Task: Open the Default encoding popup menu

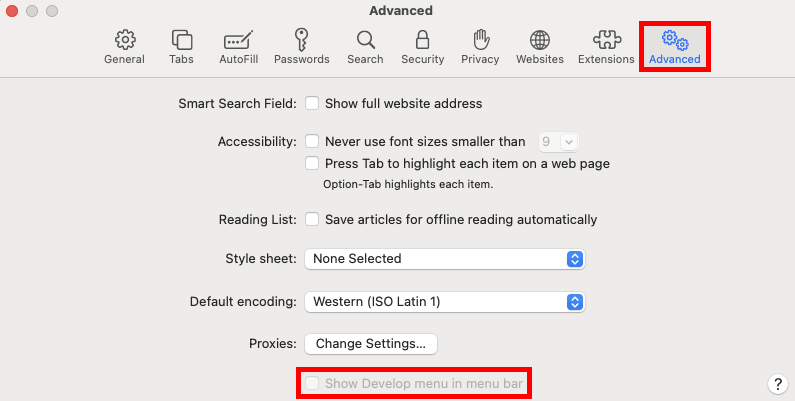Action: [x=445, y=302]
